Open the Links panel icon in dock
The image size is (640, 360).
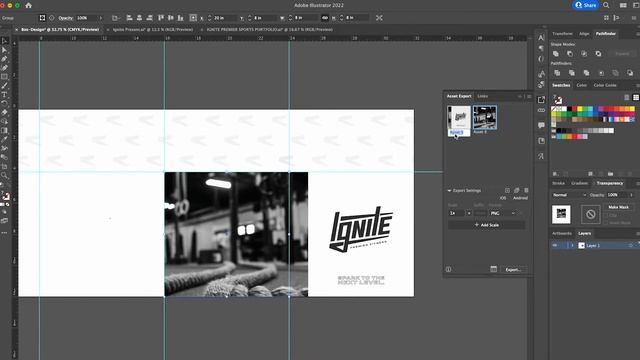541,110
